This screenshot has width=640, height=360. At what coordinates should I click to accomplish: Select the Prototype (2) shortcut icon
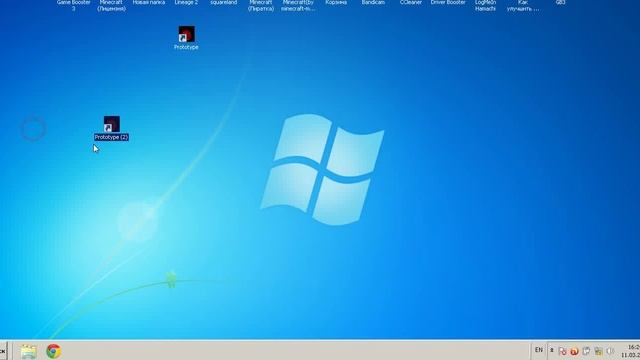click(111, 124)
